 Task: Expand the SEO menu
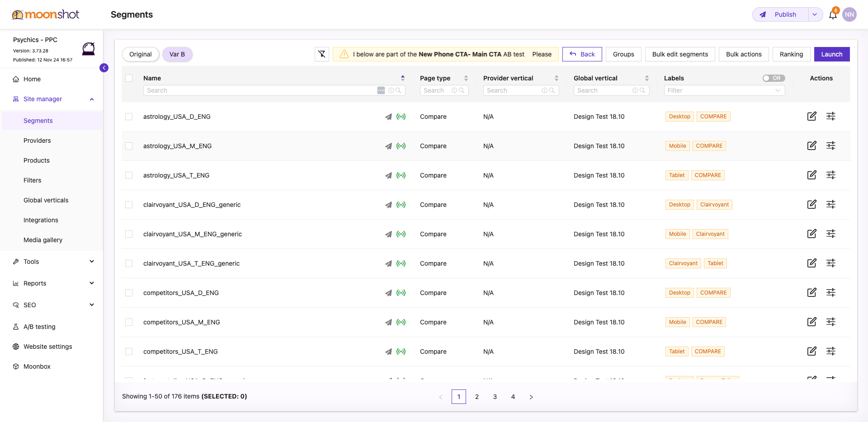tap(92, 305)
